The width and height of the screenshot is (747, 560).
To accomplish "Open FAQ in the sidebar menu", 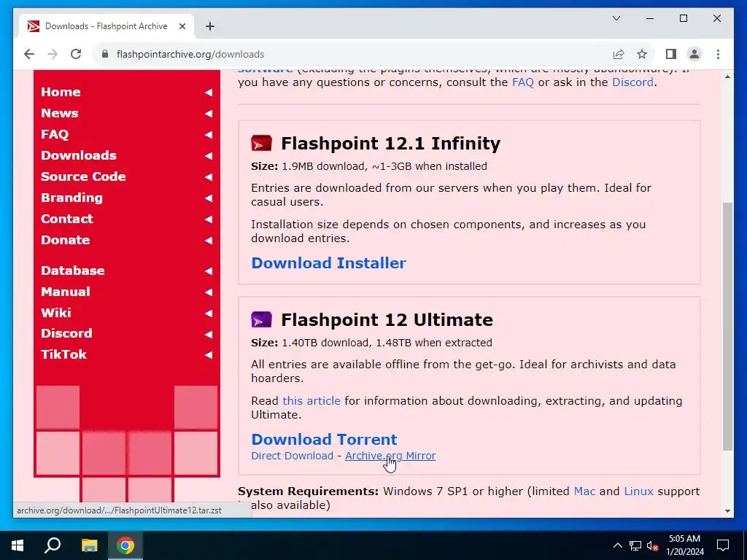I will pyautogui.click(x=55, y=134).
